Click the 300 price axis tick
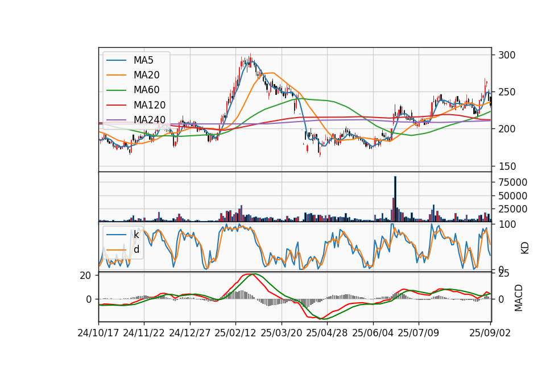The width and height of the screenshot is (546, 392). coord(507,55)
